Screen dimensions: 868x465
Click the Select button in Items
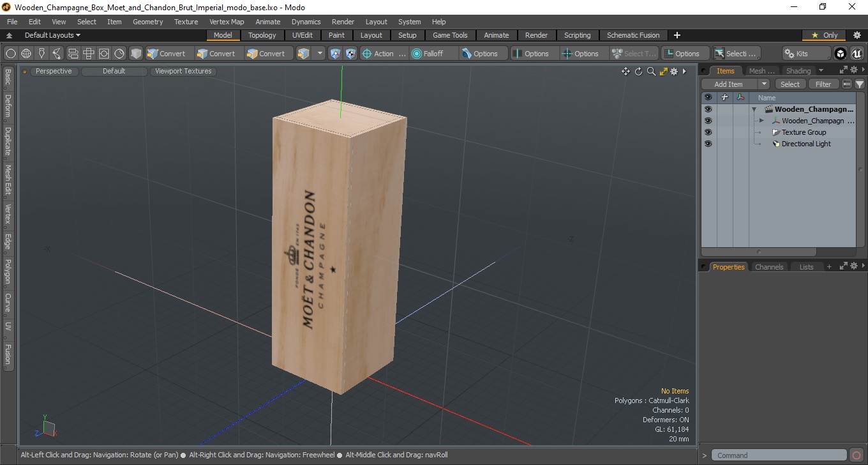pyautogui.click(x=789, y=84)
